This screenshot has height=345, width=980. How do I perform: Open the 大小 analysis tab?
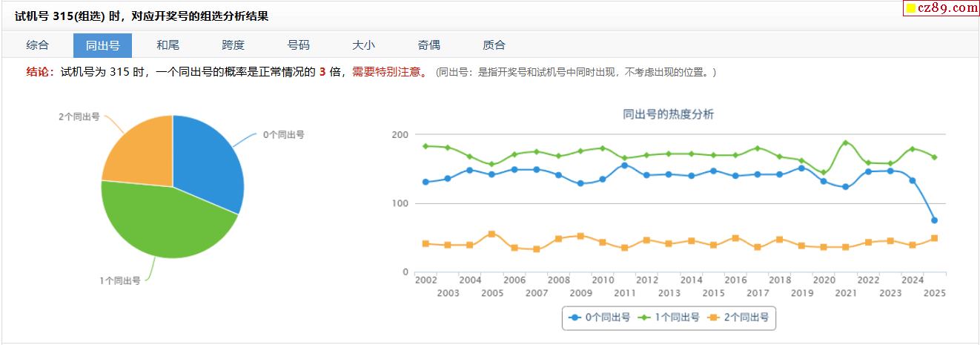(x=363, y=45)
